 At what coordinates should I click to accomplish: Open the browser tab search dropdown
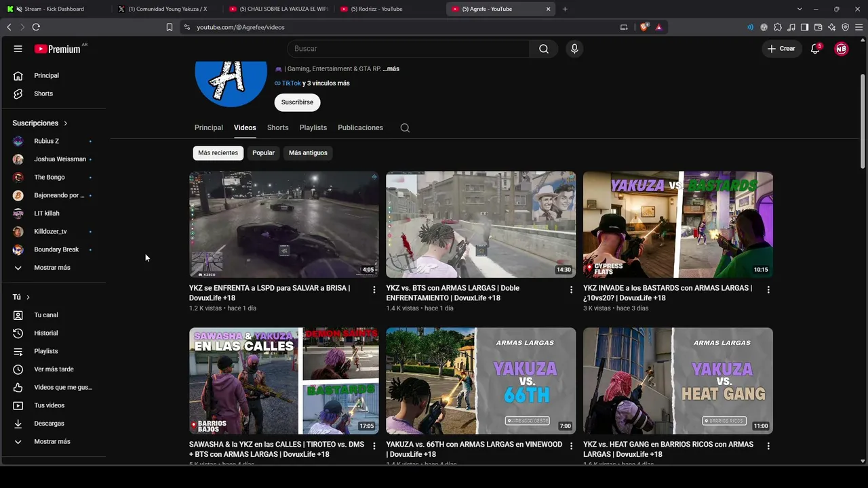coord(800,9)
